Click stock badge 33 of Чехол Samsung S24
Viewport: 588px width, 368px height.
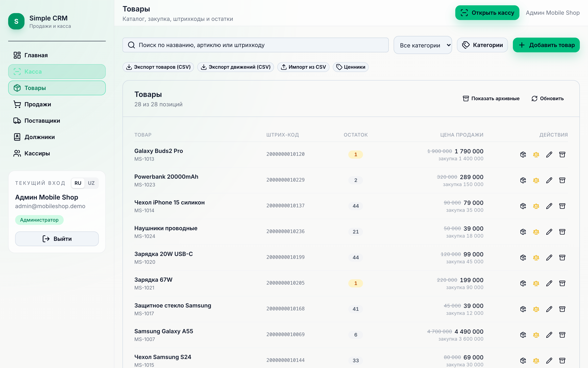tap(355, 360)
